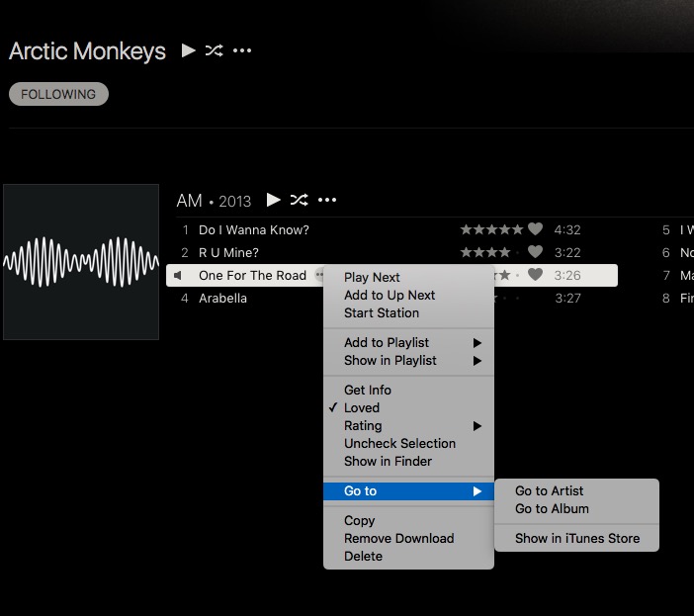The height and width of the screenshot is (616, 694).
Task: Click the highlighted Go to item
Action: 408,490
